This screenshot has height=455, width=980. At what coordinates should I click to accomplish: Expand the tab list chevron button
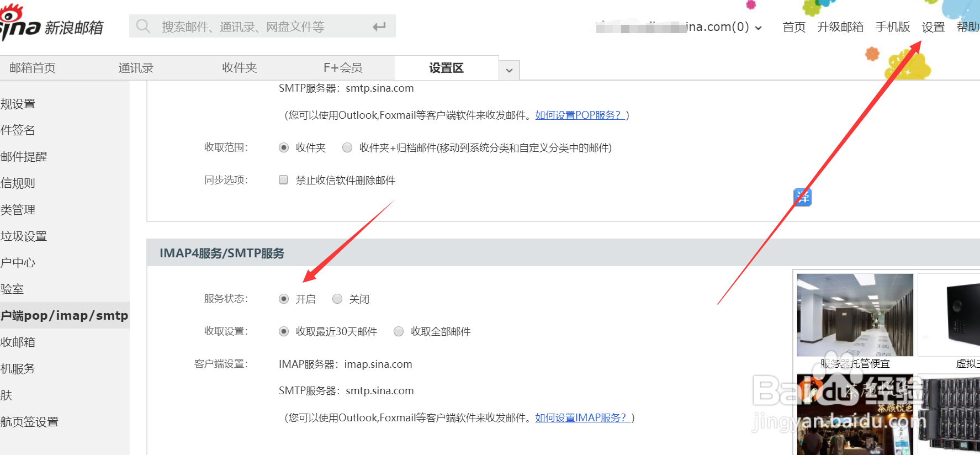tap(509, 70)
